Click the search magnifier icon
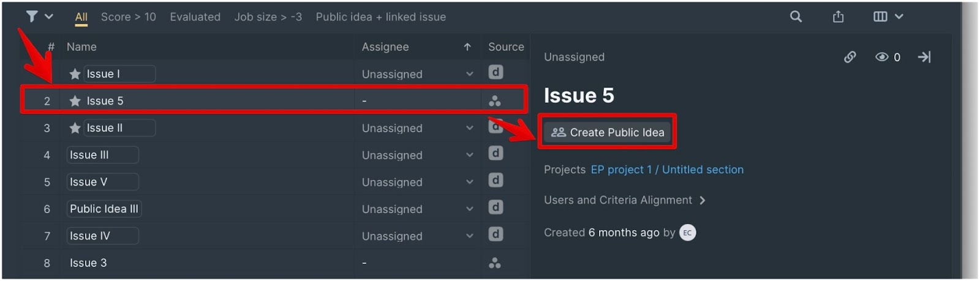Image resolution: width=980 pixels, height=281 pixels. pyautogui.click(x=796, y=17)
